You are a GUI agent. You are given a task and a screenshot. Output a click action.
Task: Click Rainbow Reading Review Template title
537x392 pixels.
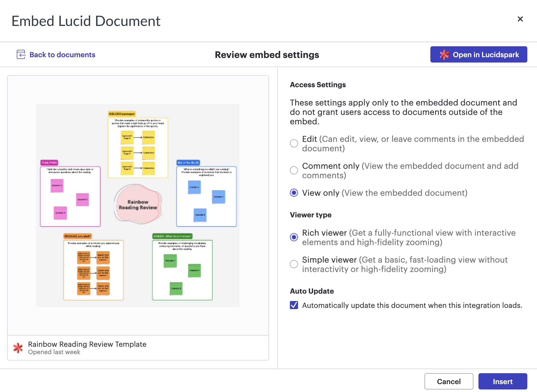(x=87, y=344)
